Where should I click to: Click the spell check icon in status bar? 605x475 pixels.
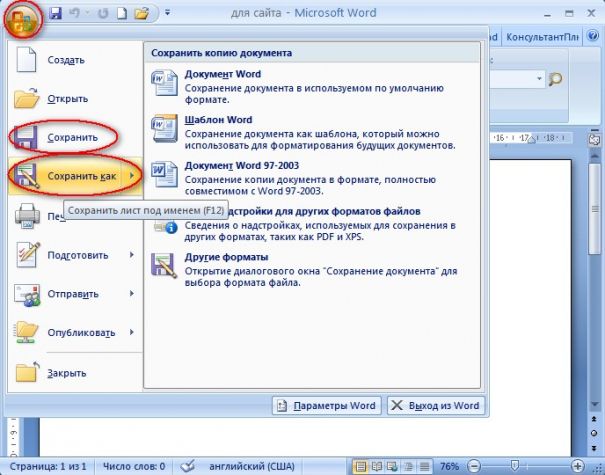(x=187, y=466)
